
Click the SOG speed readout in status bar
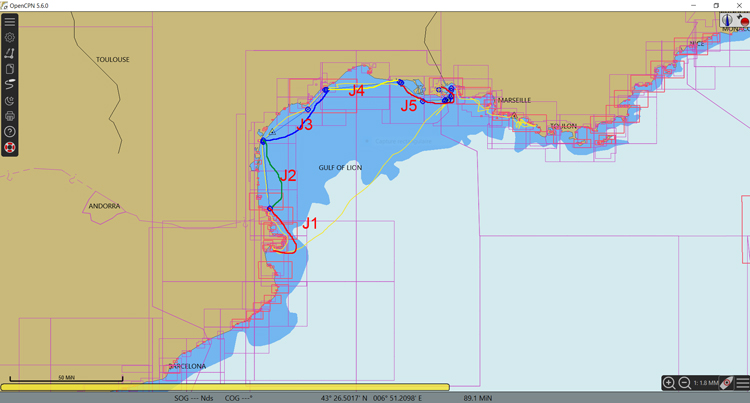194,398
